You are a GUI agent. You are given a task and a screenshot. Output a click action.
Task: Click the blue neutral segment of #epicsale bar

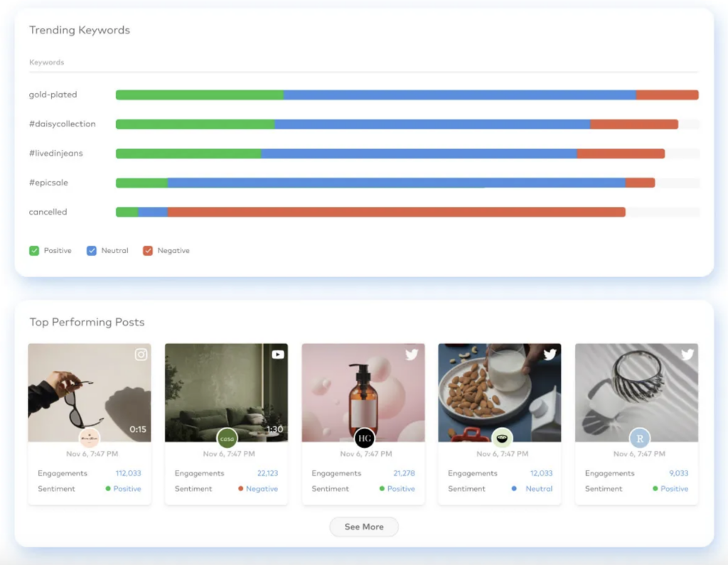pos(397,183)
